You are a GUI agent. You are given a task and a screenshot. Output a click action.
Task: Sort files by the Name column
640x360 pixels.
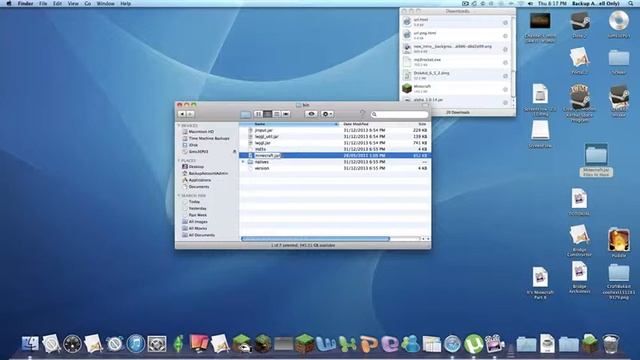click(289, 124)
